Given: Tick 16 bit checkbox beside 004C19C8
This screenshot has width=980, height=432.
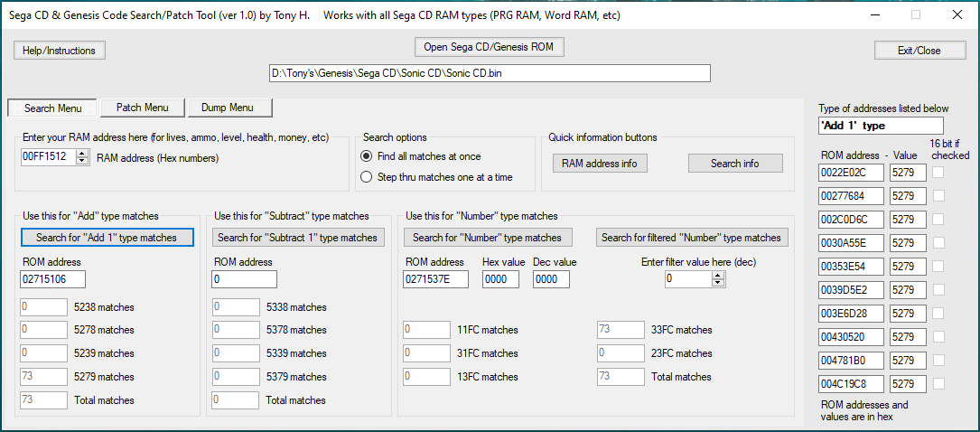Looking at the screenshot, I should click(x=939, y=383).
